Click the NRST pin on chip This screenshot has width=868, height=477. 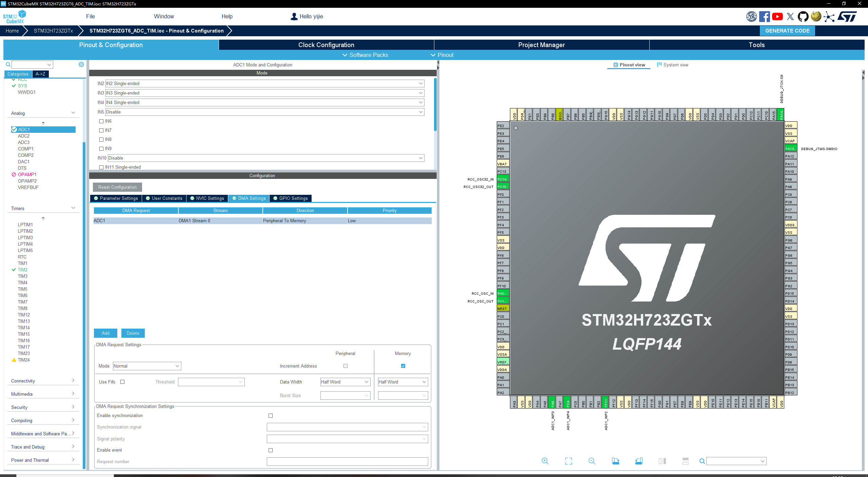(503, 309)
